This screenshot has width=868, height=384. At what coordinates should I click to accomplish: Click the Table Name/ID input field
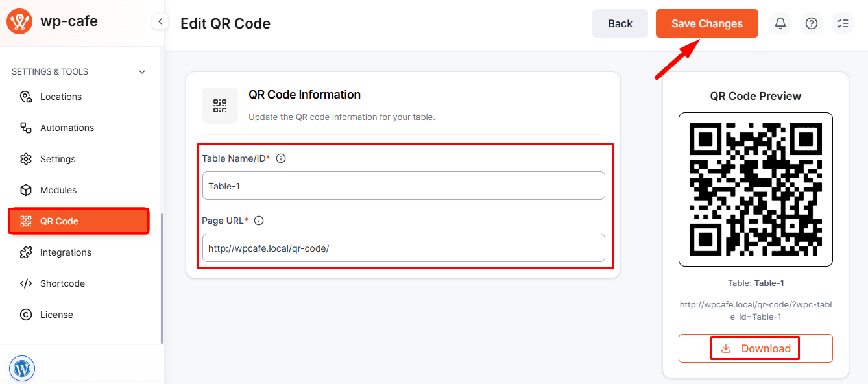pos(403,186)
